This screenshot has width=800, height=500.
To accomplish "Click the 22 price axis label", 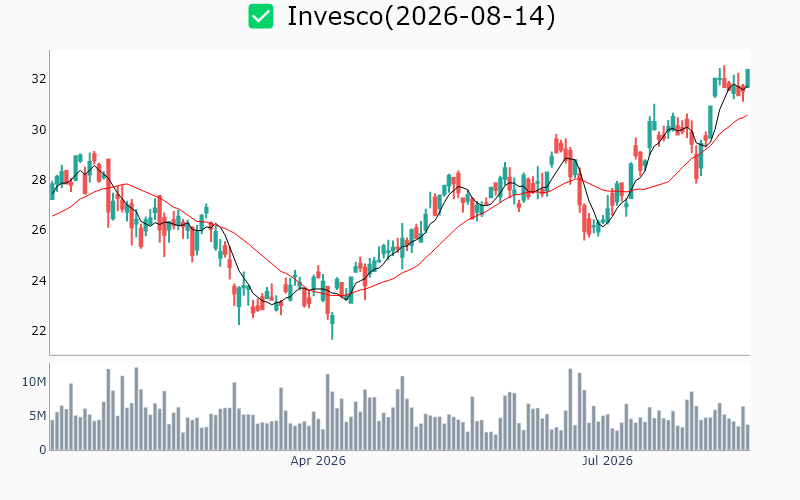I will [39, 331].
